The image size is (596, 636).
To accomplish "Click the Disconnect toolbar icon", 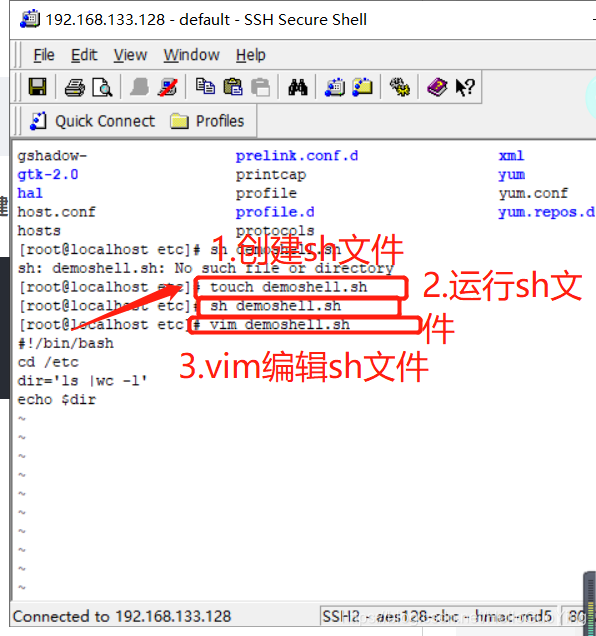I will (168, 87).
